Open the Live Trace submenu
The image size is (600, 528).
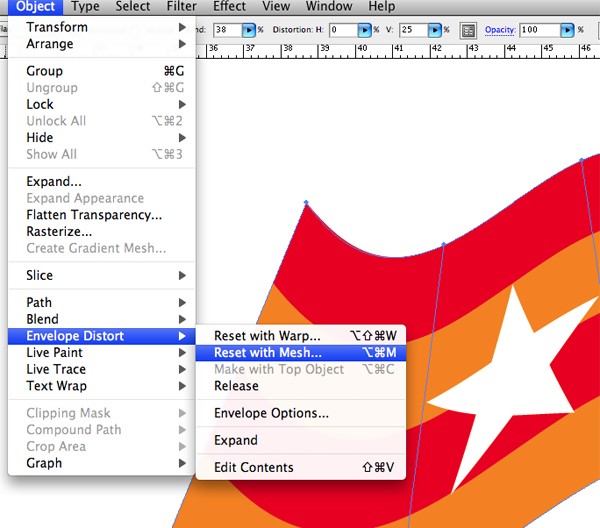[x=102, y=369]
